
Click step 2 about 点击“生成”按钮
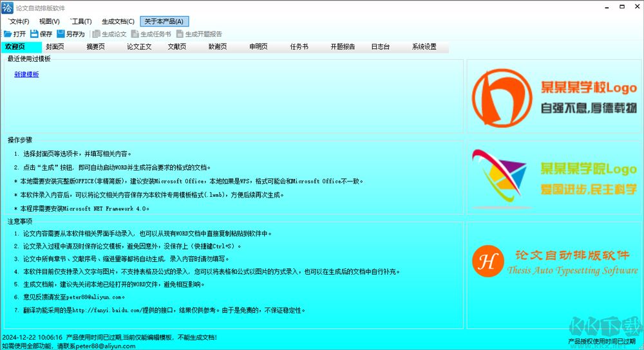112,167
